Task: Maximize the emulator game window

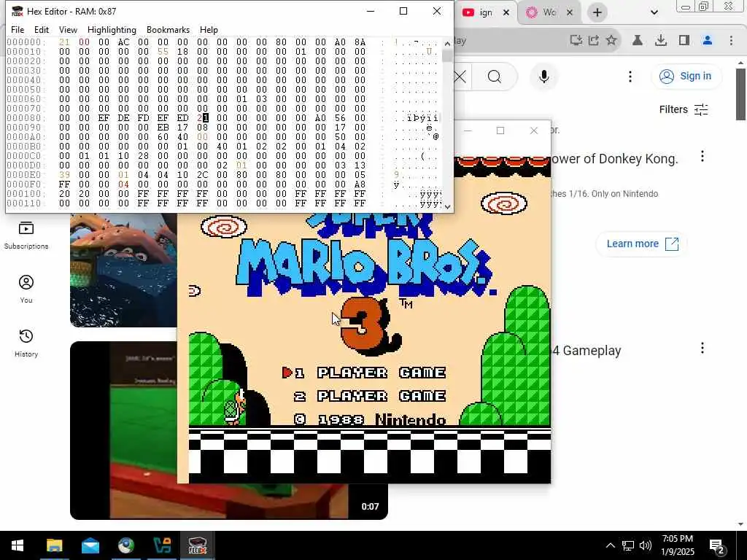Action: (x=500, y=131)
